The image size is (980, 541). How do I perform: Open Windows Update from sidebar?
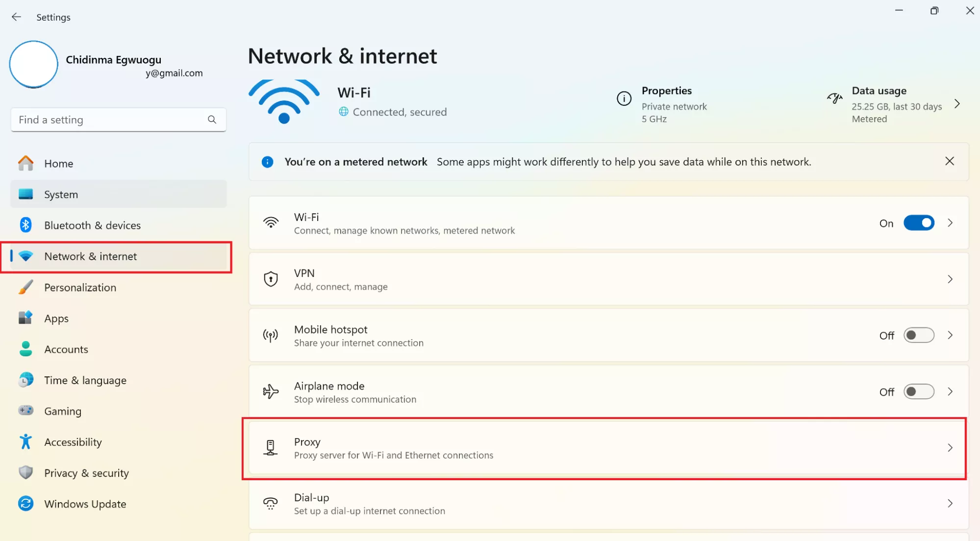click(x=85, y=504)
